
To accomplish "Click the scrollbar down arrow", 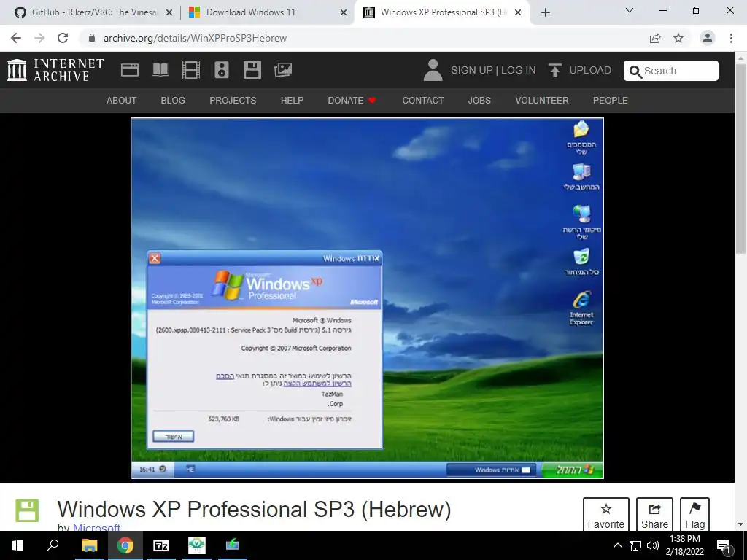I will click(x=740, y=524).
